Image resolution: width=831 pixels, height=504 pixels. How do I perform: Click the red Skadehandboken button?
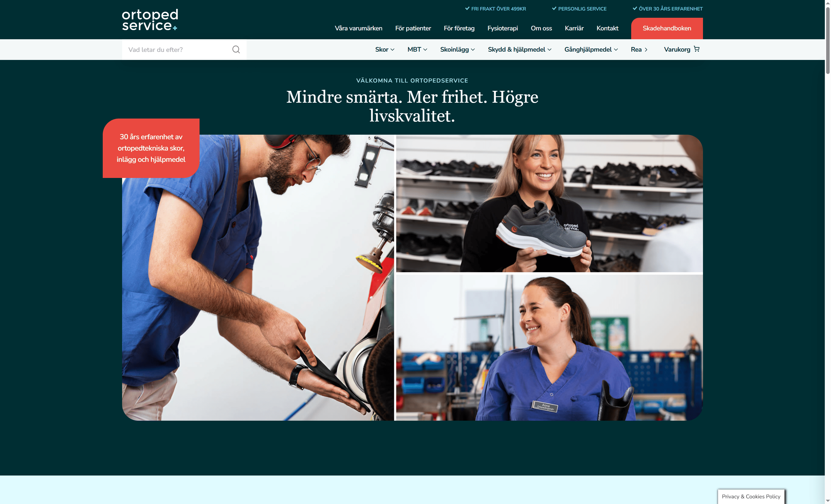pyautogui.click(x=667, y=28)
